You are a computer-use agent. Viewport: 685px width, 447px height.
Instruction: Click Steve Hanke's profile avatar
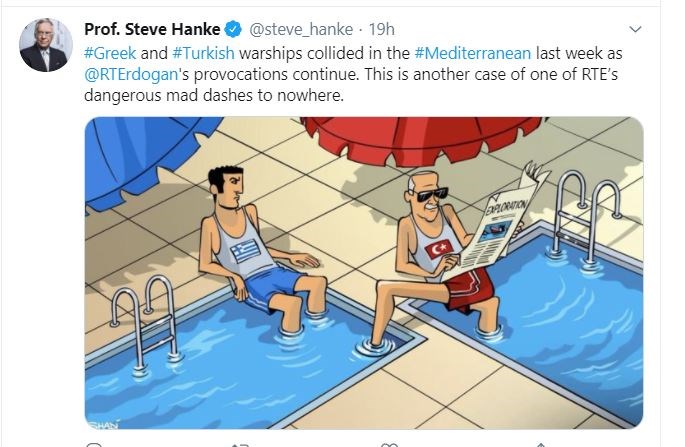pos(45,45)
